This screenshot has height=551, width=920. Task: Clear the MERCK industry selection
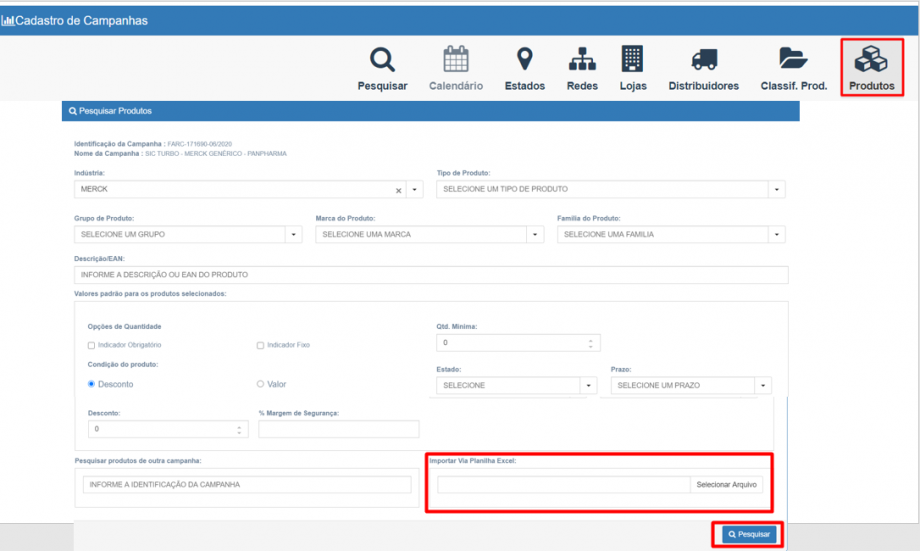(398, 190)
